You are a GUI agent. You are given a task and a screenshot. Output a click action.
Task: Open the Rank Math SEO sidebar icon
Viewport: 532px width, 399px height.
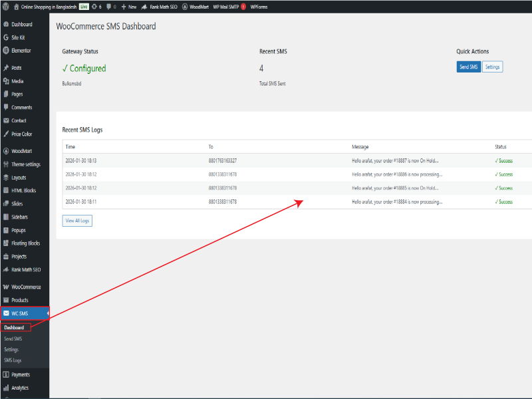tap(6, 270)
